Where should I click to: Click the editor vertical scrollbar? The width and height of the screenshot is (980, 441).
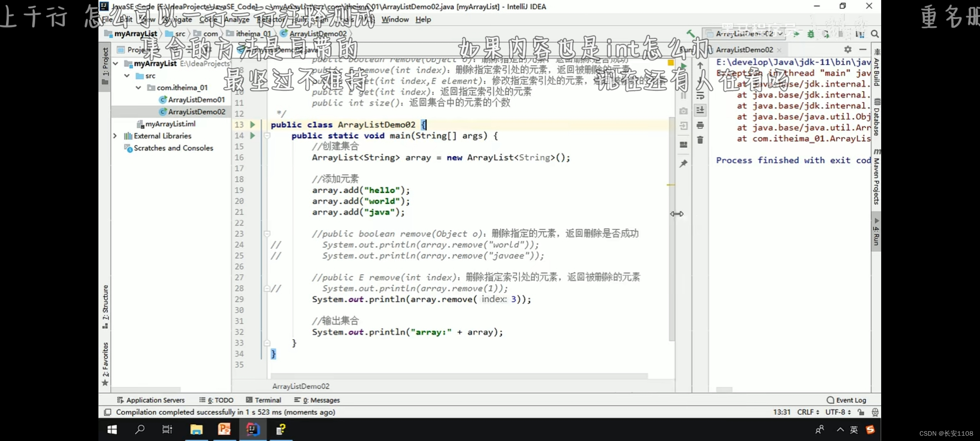671,229
